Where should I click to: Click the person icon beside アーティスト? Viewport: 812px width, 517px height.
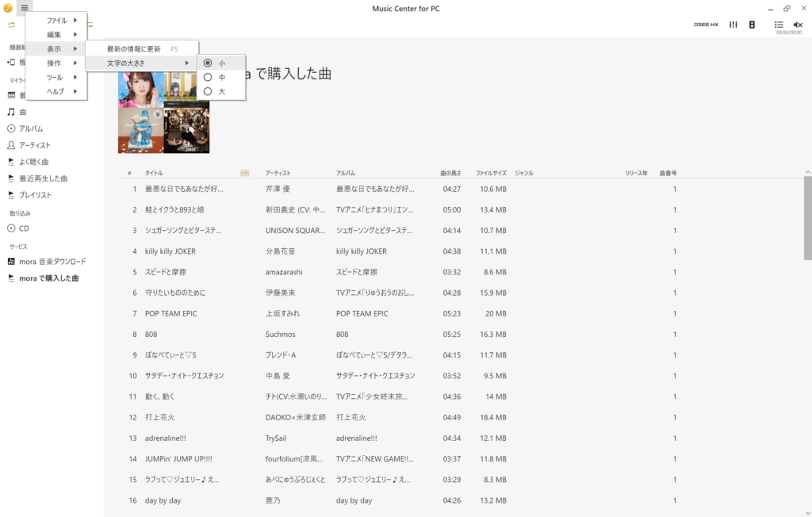pyautogui.click(x=11, y=145)
